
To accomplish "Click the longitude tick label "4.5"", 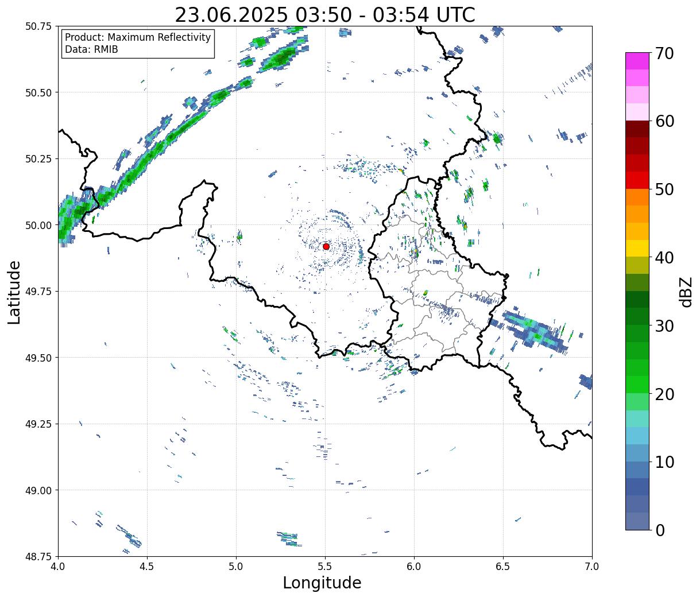I will point(147,567).
